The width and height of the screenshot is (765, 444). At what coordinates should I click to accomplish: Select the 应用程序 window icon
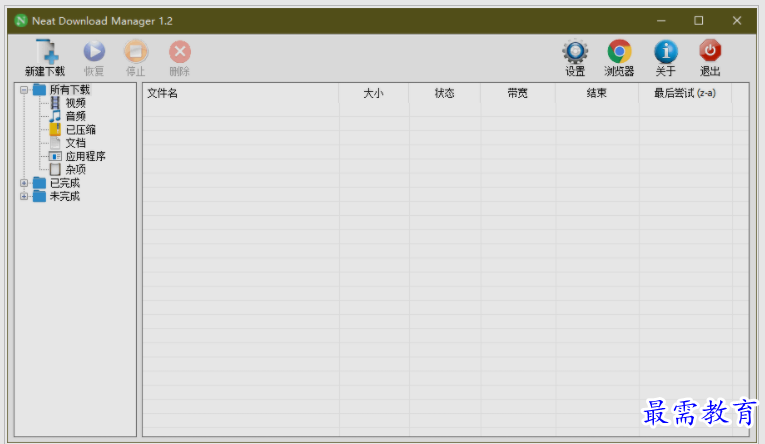(x=55, y=156)
